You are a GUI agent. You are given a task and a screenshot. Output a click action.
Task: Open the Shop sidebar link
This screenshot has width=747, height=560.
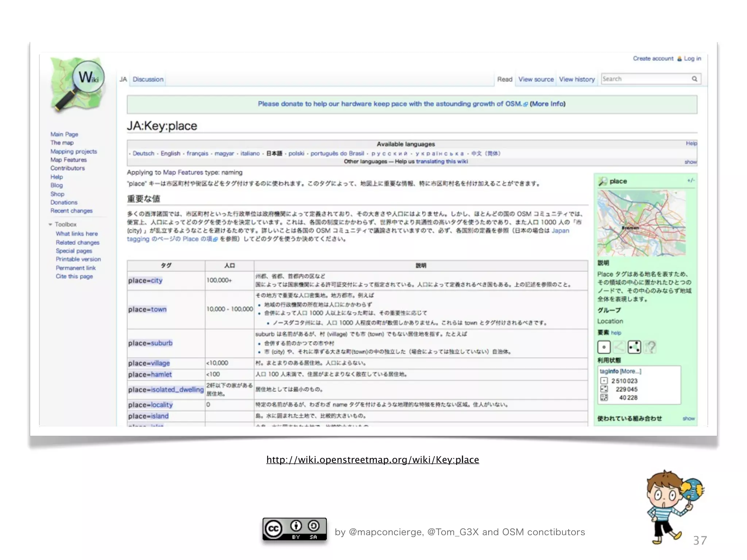click(57, 194)
